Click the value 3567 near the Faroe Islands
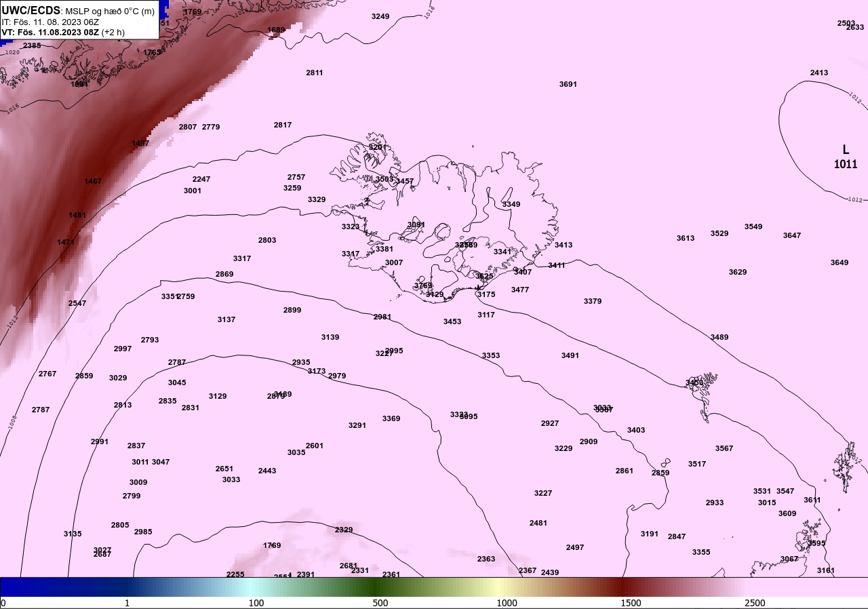The height and width of the screenshot is (609, 868). [724, 448]
